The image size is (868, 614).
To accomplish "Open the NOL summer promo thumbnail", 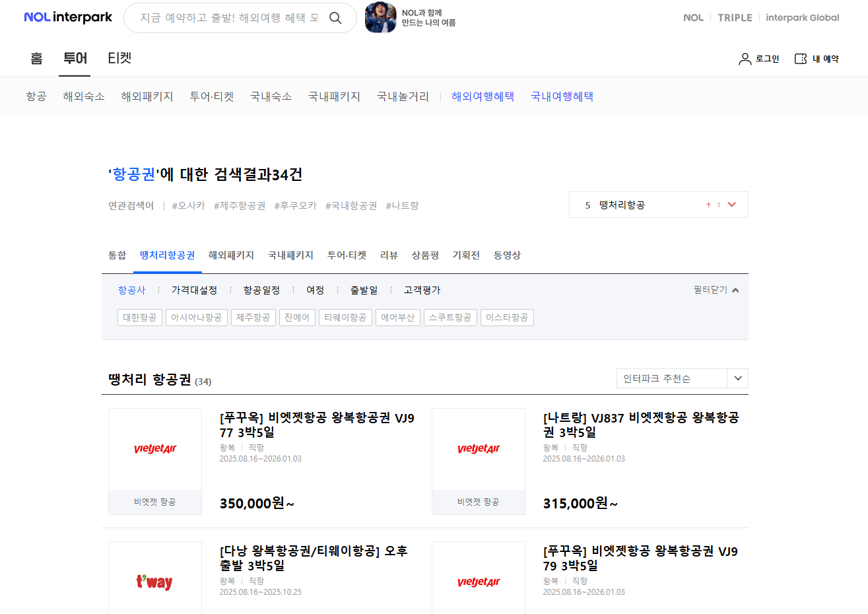I will click(x=381, y=18).
